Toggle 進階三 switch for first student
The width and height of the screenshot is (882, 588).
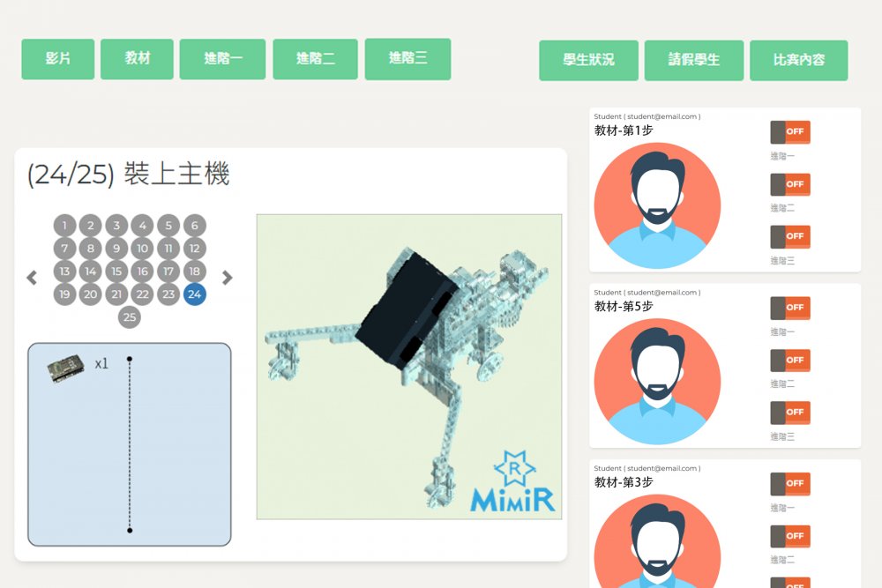(x=790, y=236)
